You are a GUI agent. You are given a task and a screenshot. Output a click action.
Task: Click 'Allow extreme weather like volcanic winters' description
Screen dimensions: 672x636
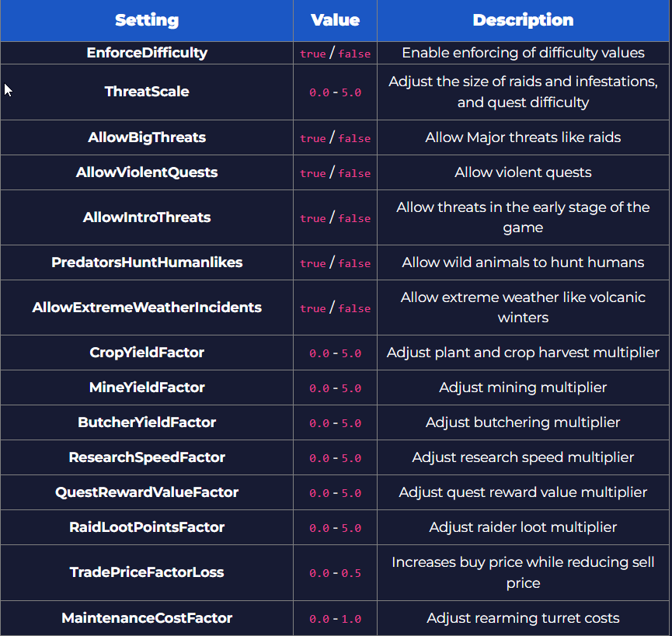click(523, 307)
